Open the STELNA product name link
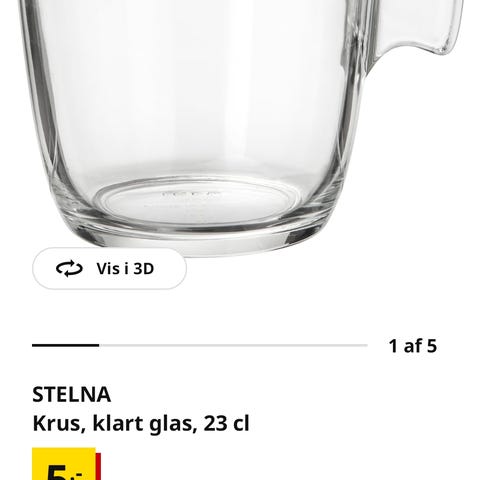 (71, 394)
